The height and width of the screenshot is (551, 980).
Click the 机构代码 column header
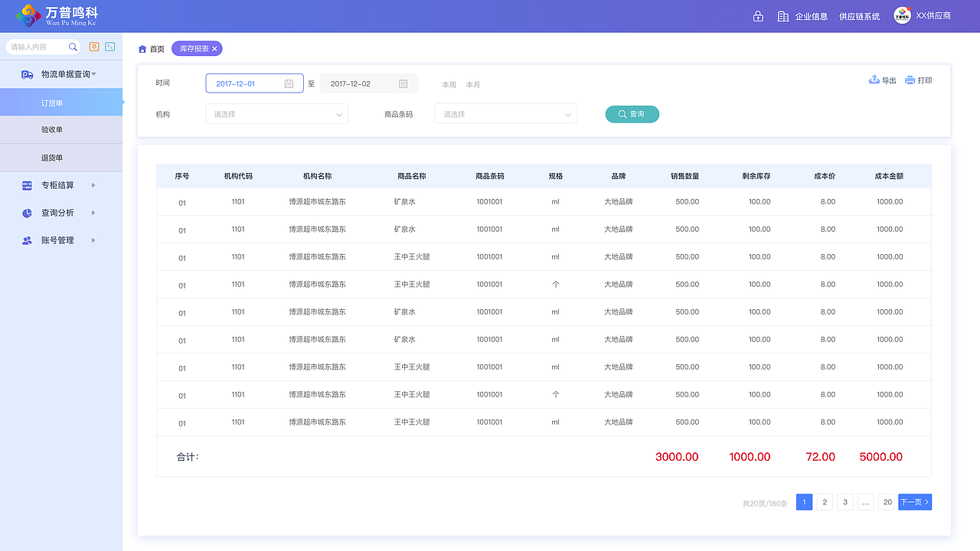coord(238,176)
